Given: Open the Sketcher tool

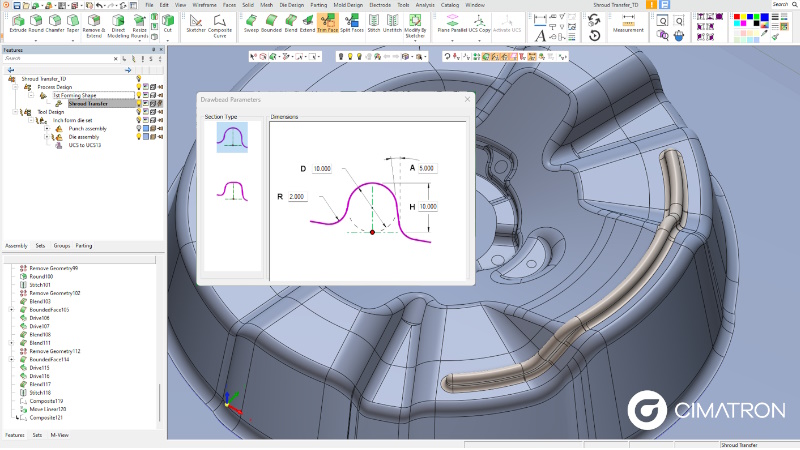Looking at the screenshot, I should (x=195, y=23).
